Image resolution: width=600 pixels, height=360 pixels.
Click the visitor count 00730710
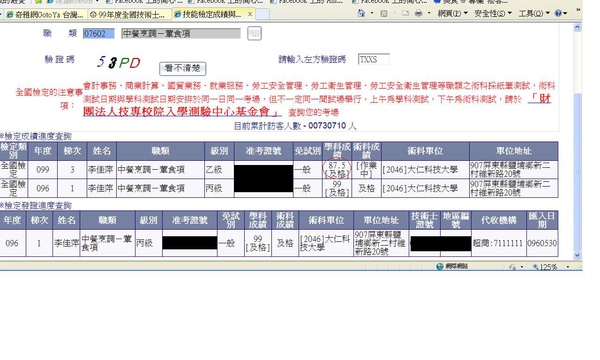tap(327, 125)
